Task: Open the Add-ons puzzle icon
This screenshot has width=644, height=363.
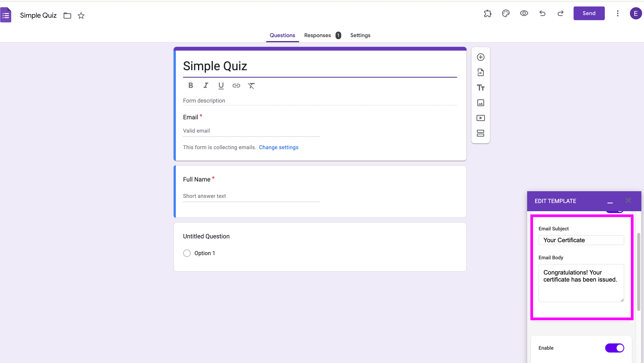Action: 487,14
